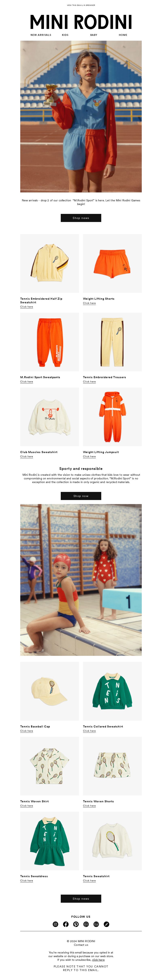The width and height of the screenshot is (162, 980).
Task: Open the Tennis Baseball Cap product image
Action: point(49,691)
